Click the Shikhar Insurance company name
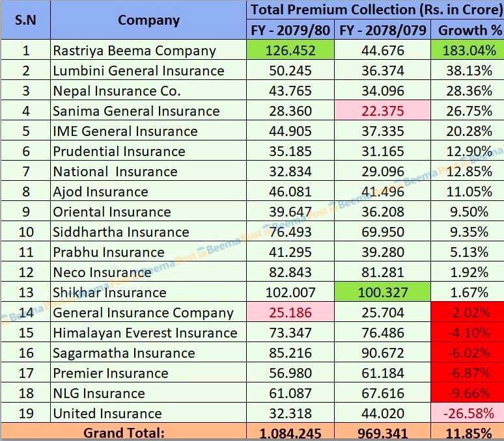Screen dimensions: 504x441 [x=109, y=293]
